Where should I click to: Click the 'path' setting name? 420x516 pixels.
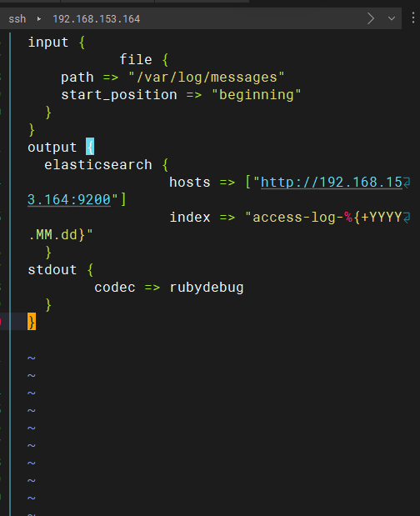click(77, 78)
